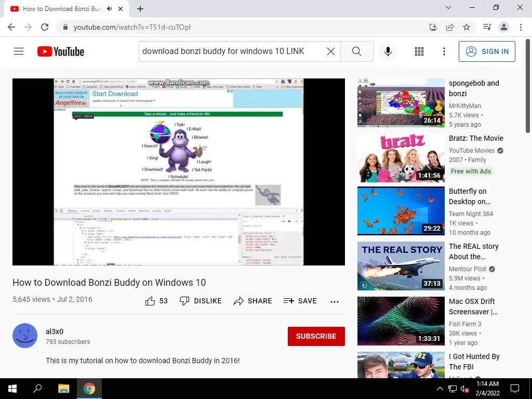
Task: Open the taskbar clock and date
Action: [x=487, y=389]
